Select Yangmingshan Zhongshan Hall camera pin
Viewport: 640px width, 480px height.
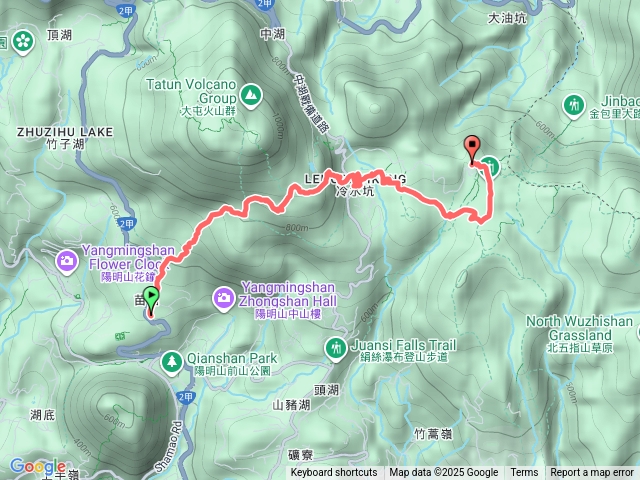223,299
